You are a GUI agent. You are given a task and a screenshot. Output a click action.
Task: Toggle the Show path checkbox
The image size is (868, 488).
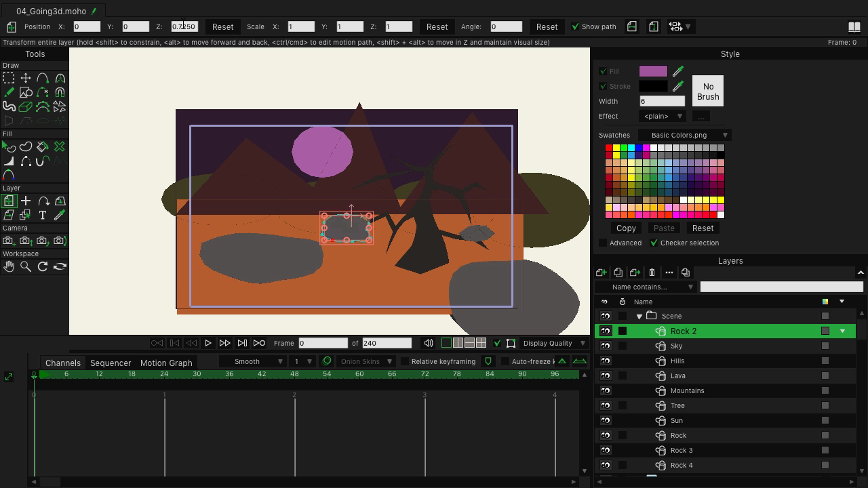[575, 26]
